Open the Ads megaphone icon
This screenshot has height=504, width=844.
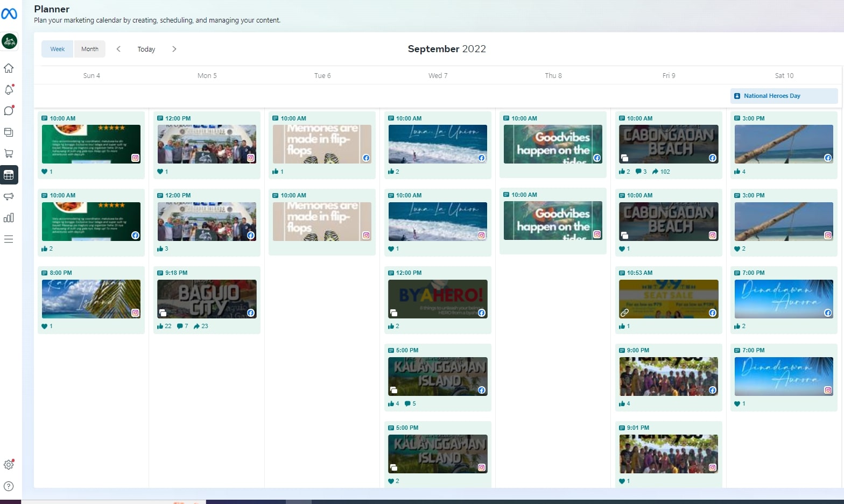[x=9, y=196]
